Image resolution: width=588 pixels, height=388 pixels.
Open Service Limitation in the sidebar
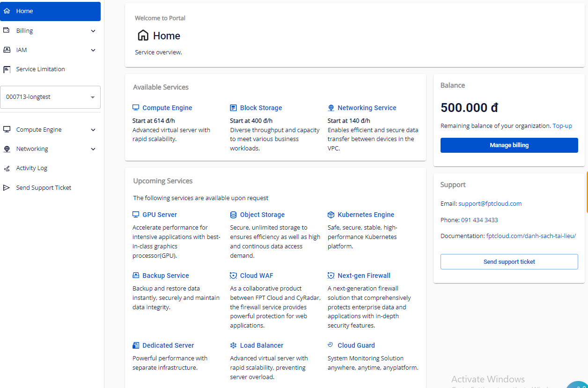(40, 69)
